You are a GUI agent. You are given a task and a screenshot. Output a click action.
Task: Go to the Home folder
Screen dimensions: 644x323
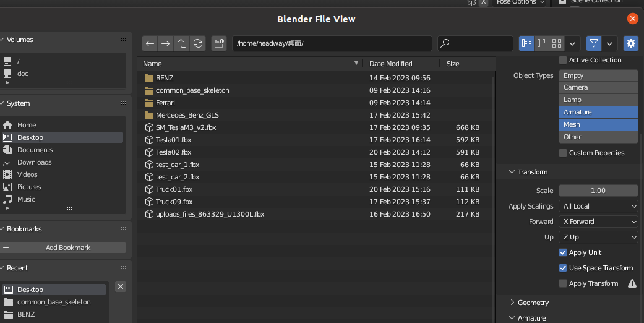click(x=62, y=125)
